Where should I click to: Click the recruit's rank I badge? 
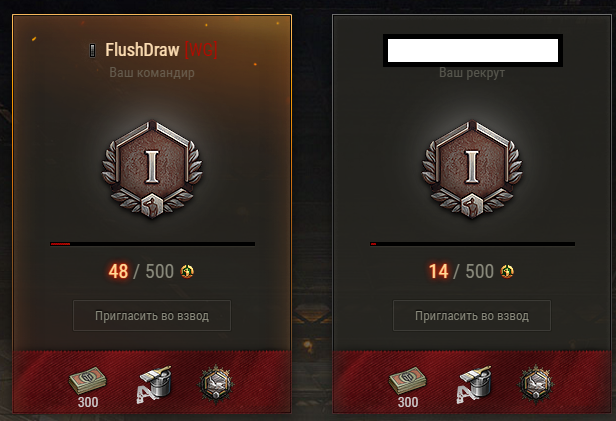[472, 169]
